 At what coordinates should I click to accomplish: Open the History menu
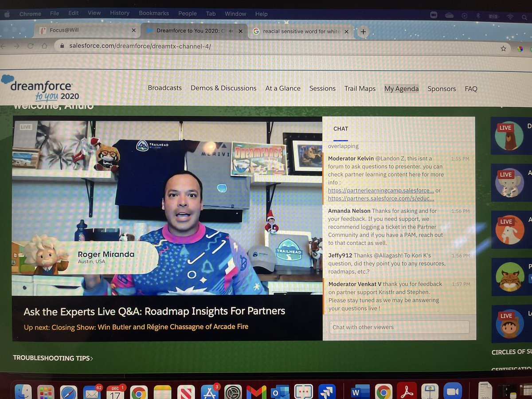pos(120,13)
